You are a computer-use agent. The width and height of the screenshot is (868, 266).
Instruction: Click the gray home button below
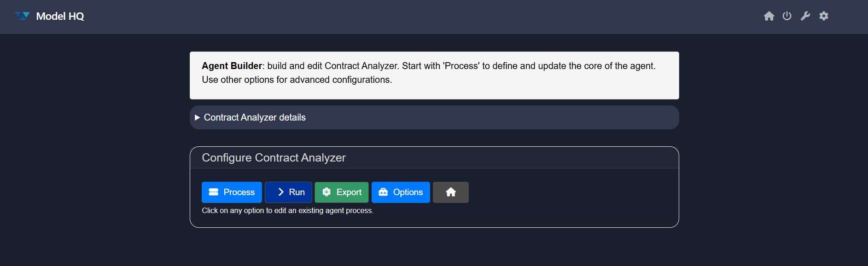[451, 192]
